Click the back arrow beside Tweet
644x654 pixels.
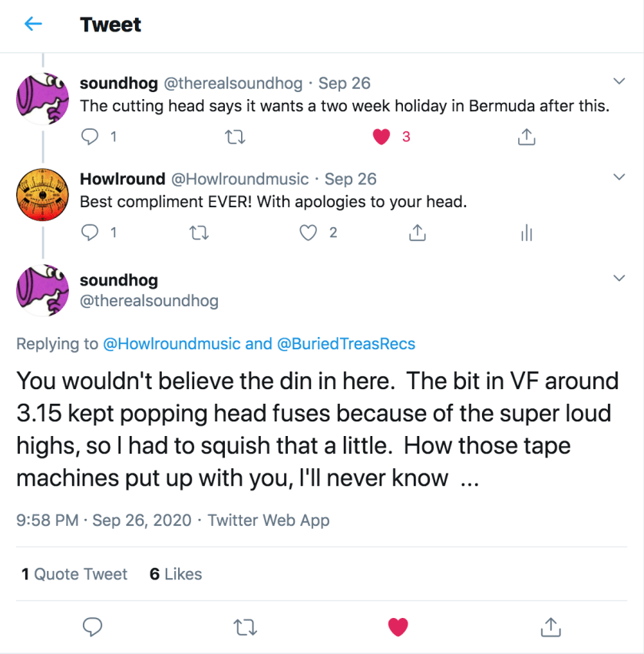tap(33, 25)
